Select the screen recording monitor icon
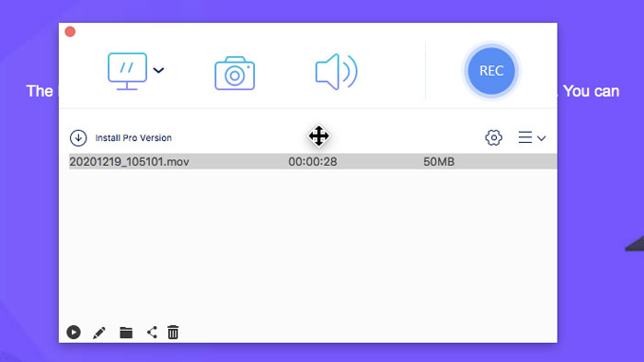Image resolution: width=644 pixels, height=362 pixels. [x=127, y=71]
